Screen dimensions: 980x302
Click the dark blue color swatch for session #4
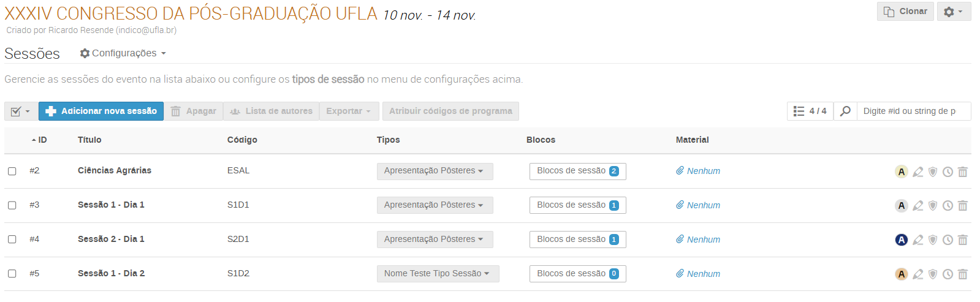(901, 240)
